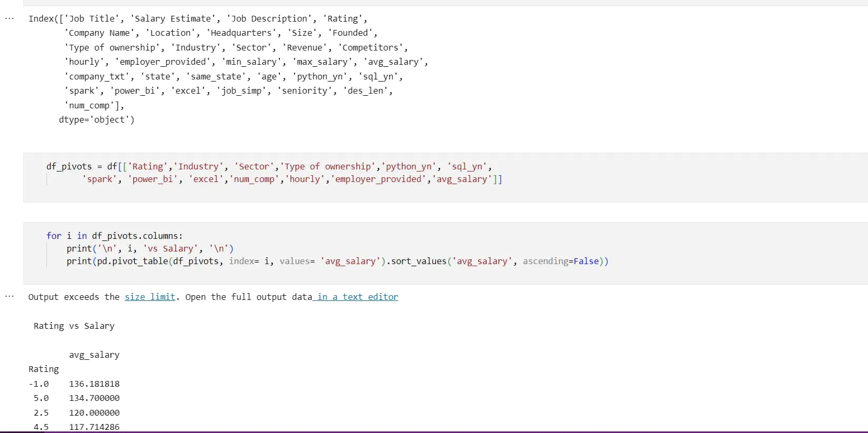Open full output 'in a text editor' link

click(357, 297)
